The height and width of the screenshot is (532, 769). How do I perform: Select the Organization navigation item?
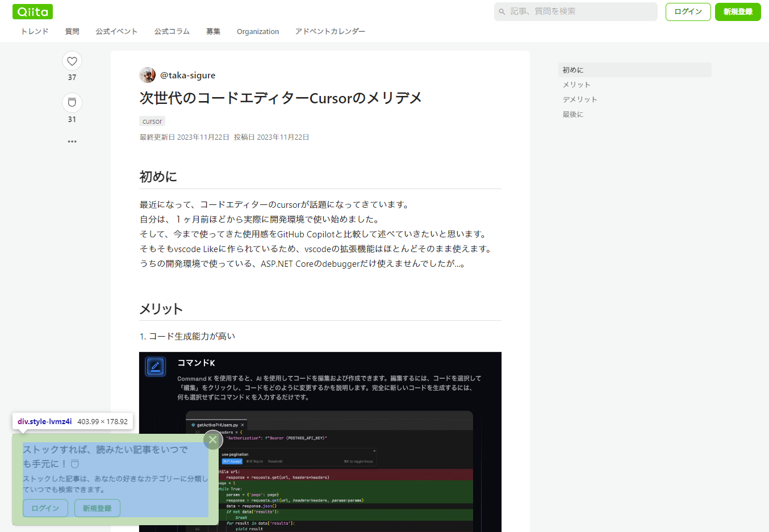coord(258,31)
